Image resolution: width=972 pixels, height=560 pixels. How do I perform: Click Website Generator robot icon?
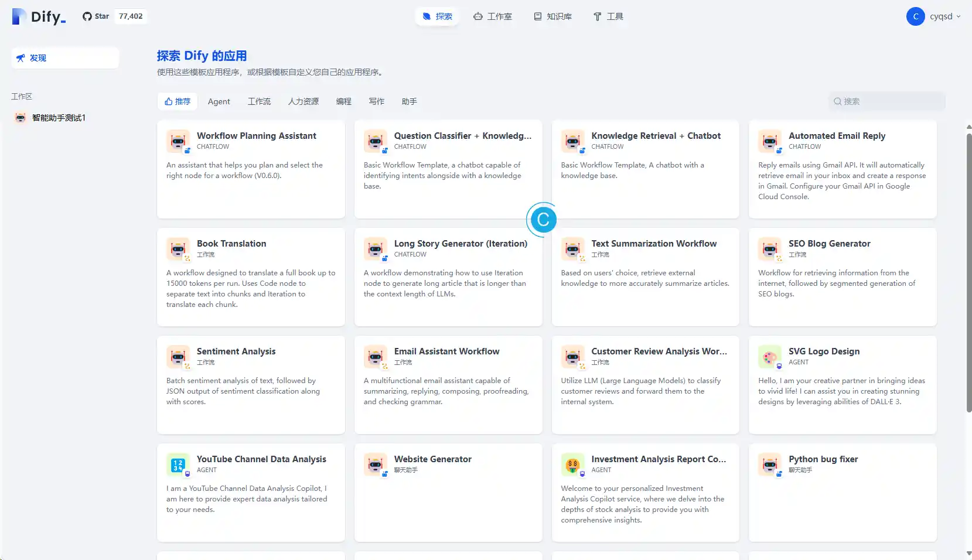tap(376, 465)
